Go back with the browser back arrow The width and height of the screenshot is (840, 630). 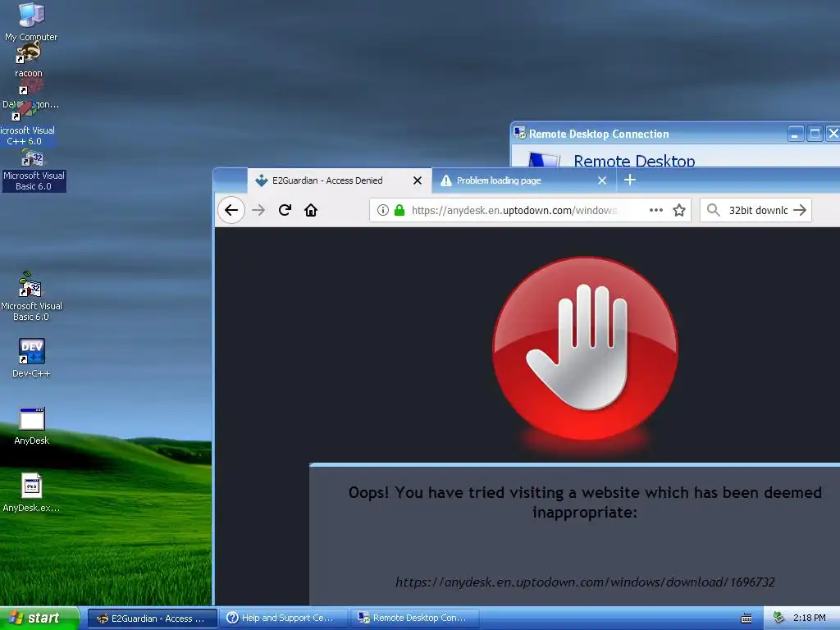[x=231, y=210]
